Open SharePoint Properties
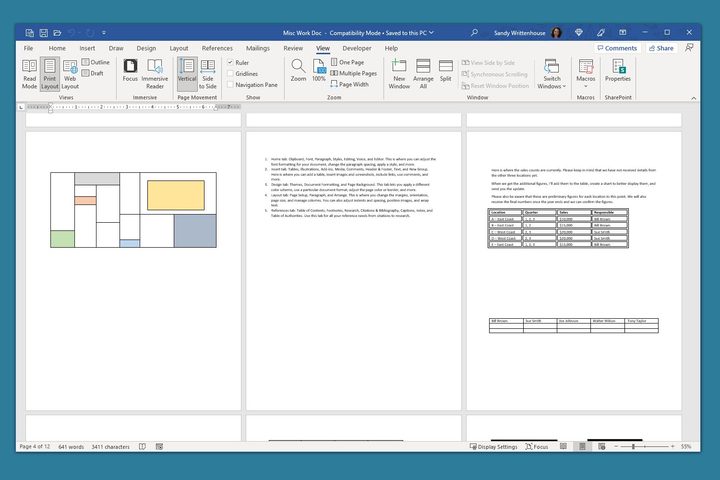The width and height of the screenshot is (720, 480). (x=618, y=70)
